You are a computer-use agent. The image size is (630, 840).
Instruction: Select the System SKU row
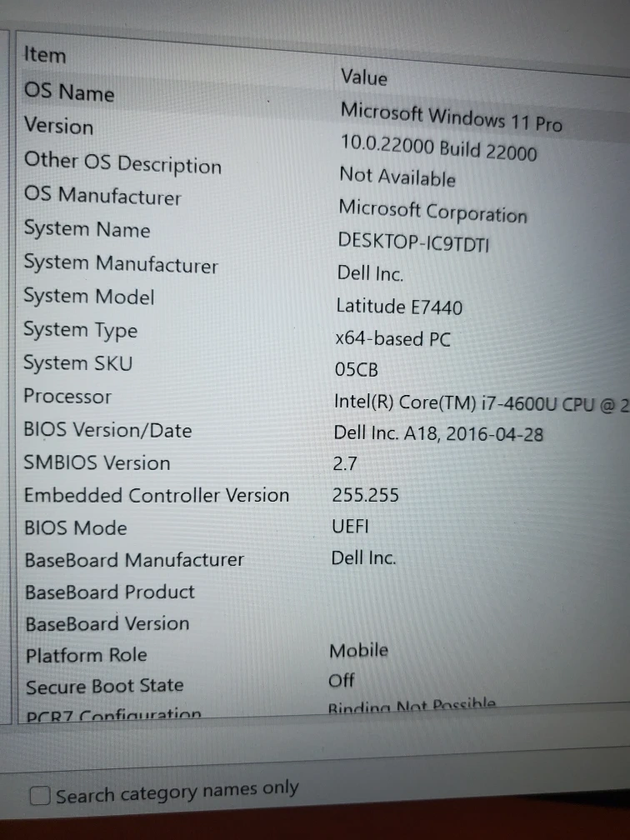[77, 363]
